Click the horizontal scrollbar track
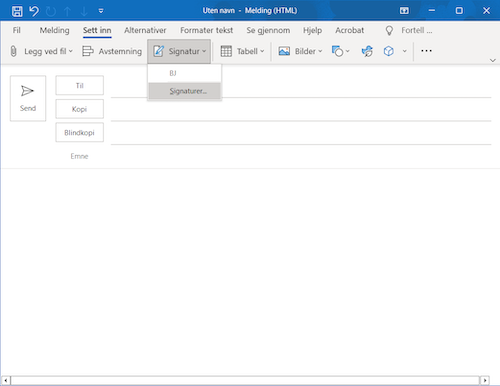The image size is (500, 386). click(245, 380)
